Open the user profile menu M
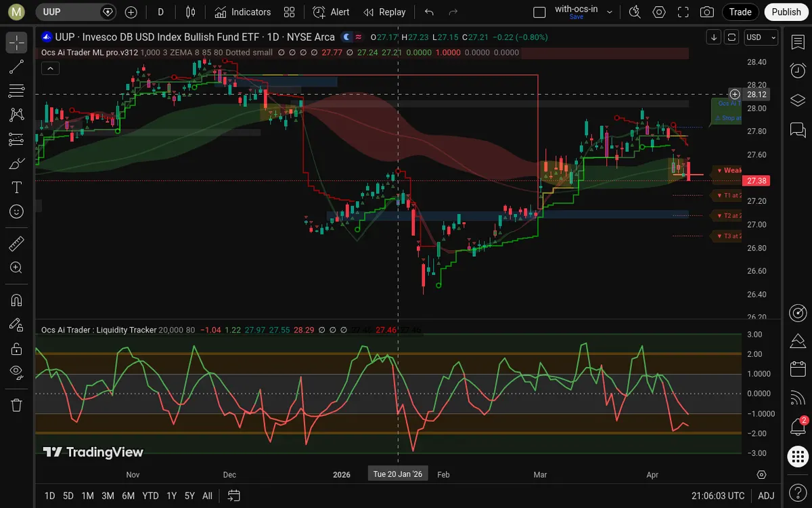This screenshot has width=812, height=508. [x=17, y=12]
